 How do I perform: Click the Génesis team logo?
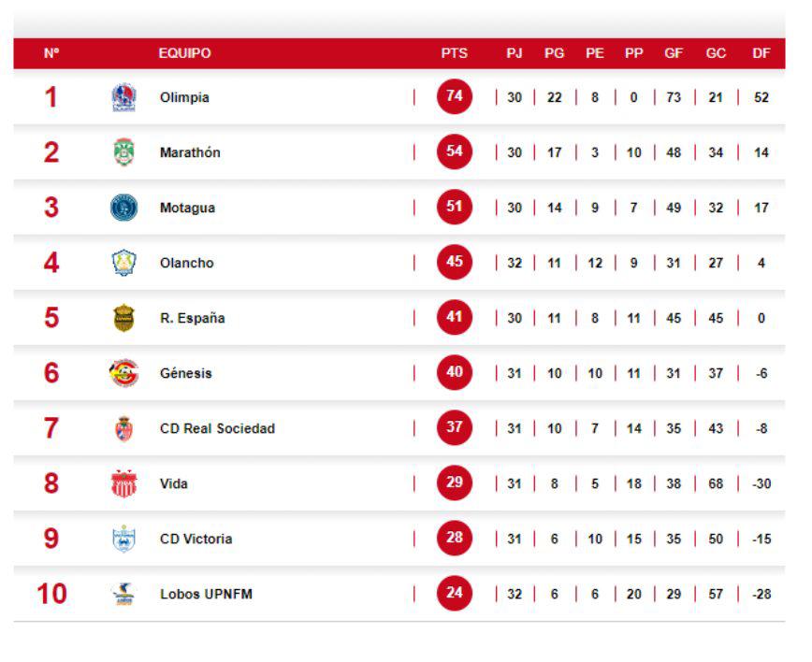(123, 373)
